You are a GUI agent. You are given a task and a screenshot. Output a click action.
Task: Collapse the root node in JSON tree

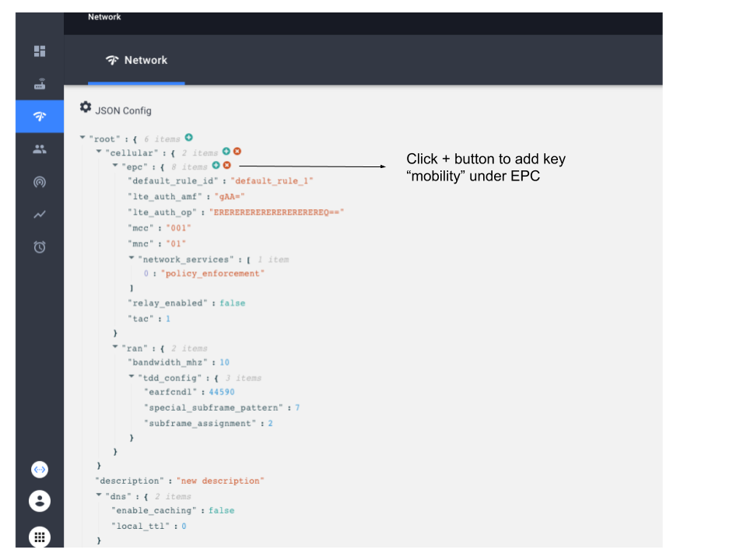[x=82, y=138]
